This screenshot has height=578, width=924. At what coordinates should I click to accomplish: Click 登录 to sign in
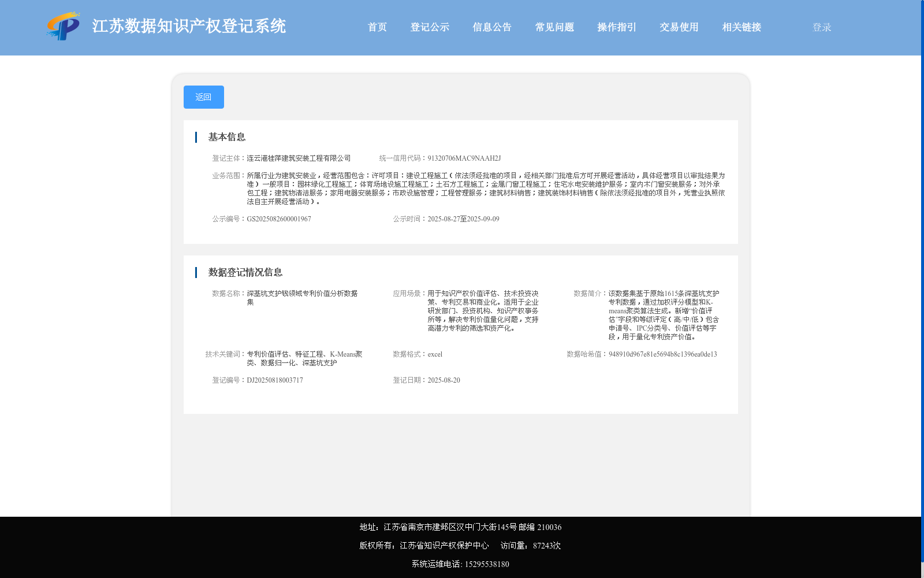coord(821,27)
